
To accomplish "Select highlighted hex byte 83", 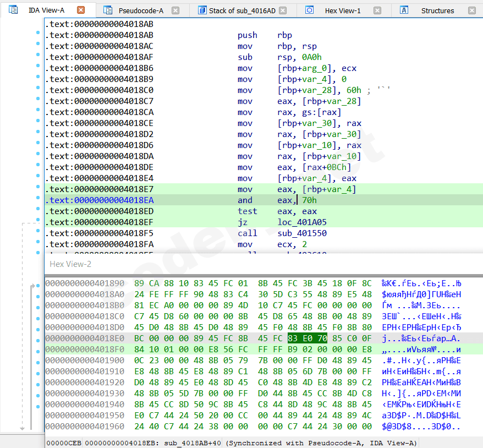I will click(294, 338).
